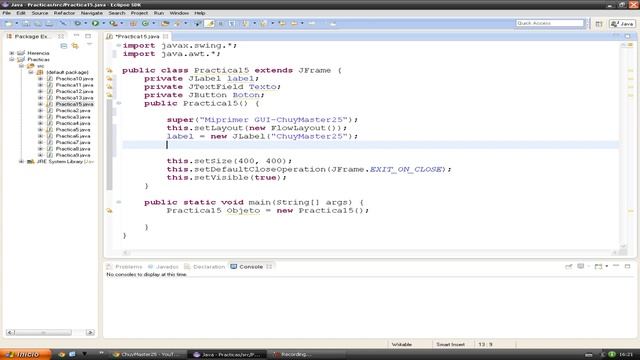Select Practica9.java in Package Explorer
This screenshot has height=360, width=640.
(73, 155)
